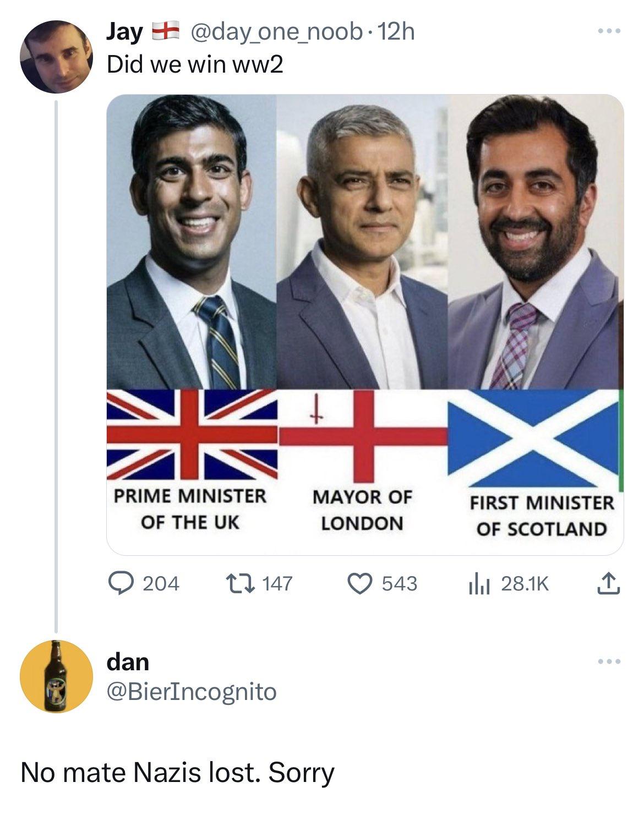Open more options on Jay's tweet

click(610, 31)
